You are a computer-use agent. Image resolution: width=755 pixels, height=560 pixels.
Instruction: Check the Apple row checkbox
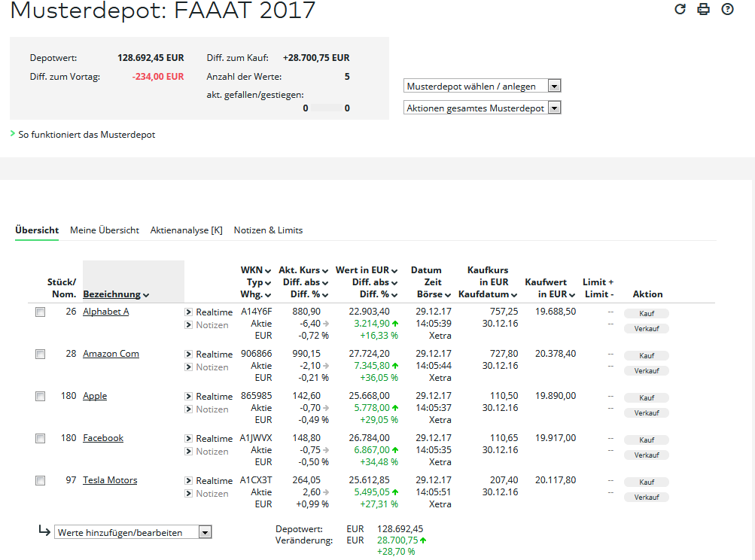point(41,396)
